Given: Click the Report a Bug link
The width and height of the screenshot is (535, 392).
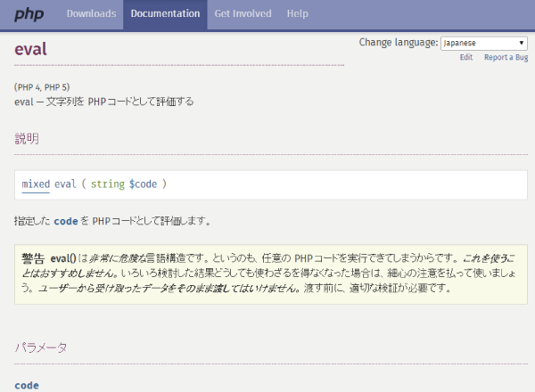Looking at the screenshot, I should click(x=506, y=57).
